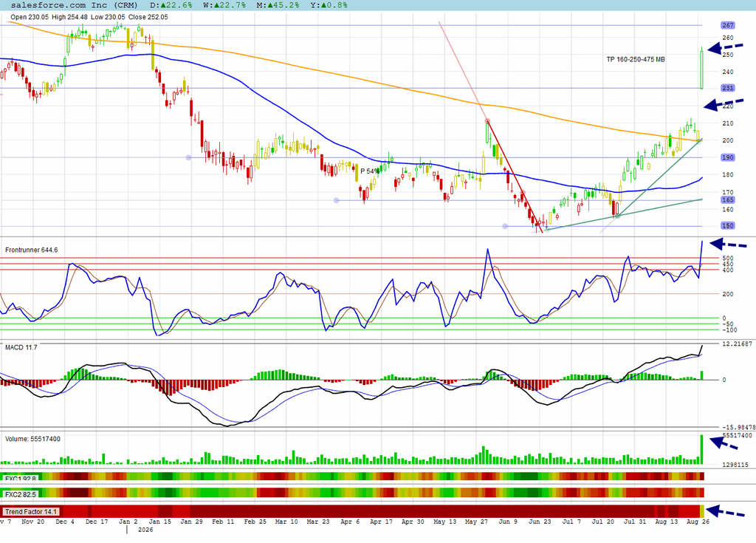Image resolution: width=756 pixels, height=543 pixels.
Task: Click the Aug 26 date label
Action: [x=698, y=522]
